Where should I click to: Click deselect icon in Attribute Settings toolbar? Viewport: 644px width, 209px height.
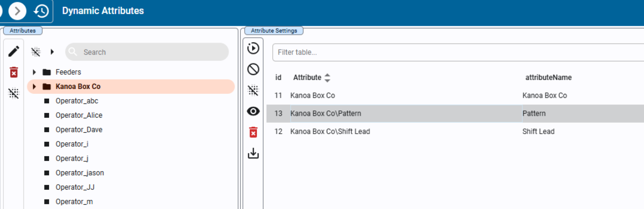253,90
